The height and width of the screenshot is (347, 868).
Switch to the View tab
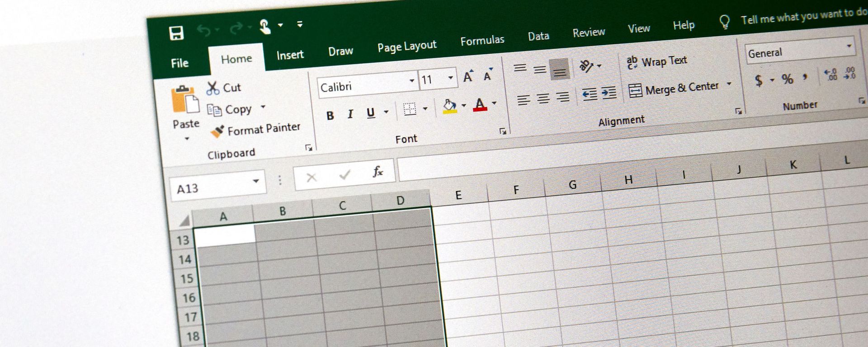tap(639, 28)
